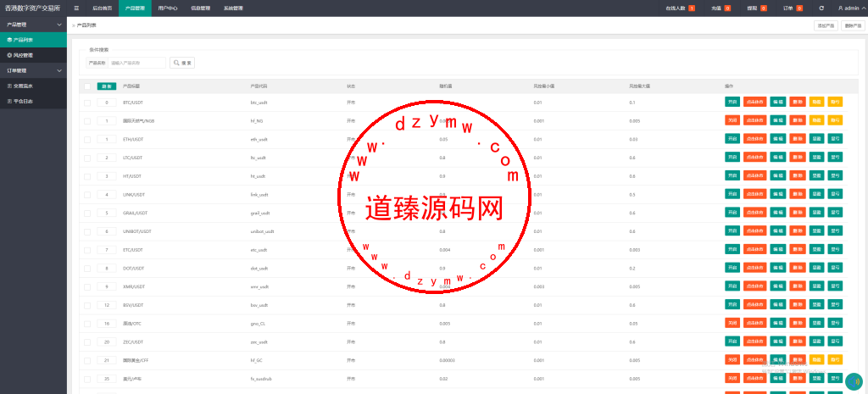Click 删除 button for 美元/卢布
The width and height of the screenshot is (868, 394).
798,378
